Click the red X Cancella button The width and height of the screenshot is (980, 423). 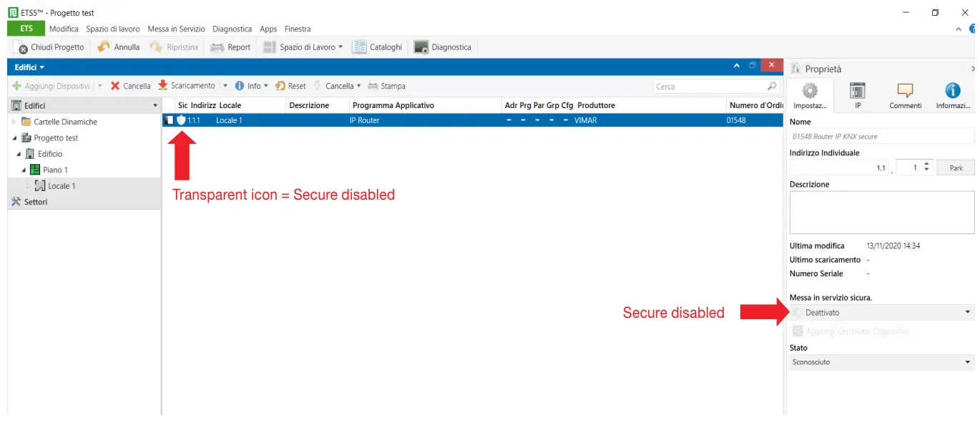click(130, 86)
